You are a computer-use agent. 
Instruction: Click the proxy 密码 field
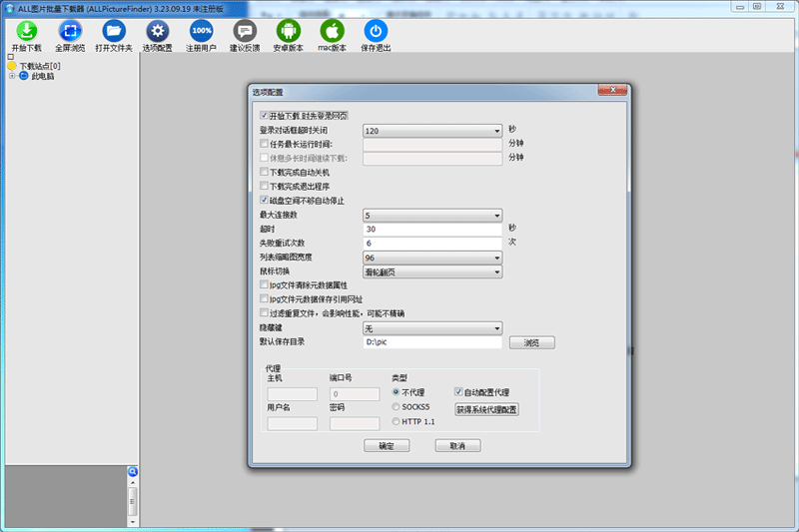click(x=355, y=423)
